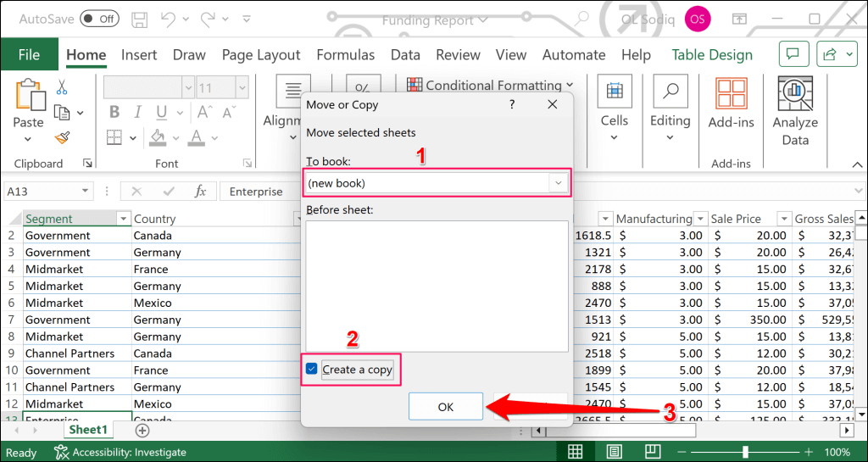Switch to Normal view in status bar

coord(576,452)
